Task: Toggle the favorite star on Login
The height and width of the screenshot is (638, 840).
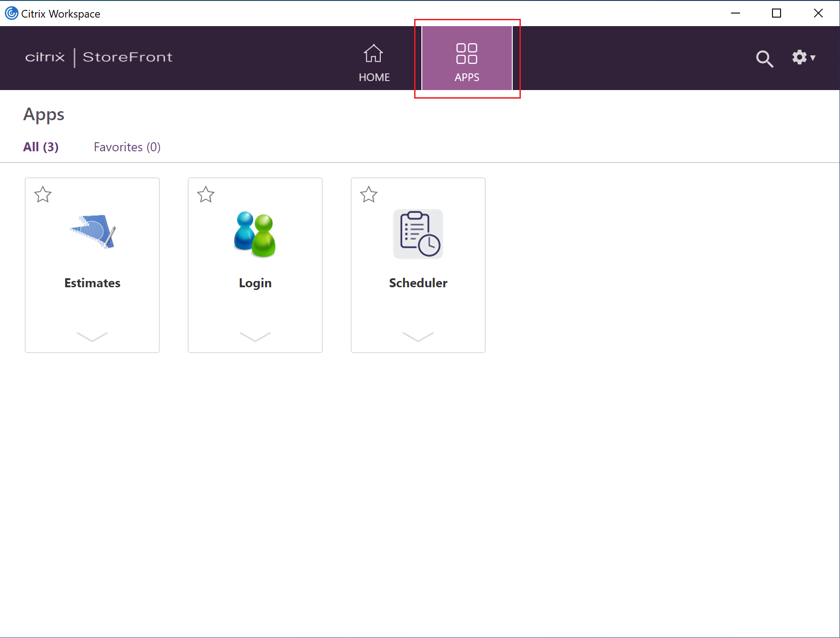Action: 206,195
